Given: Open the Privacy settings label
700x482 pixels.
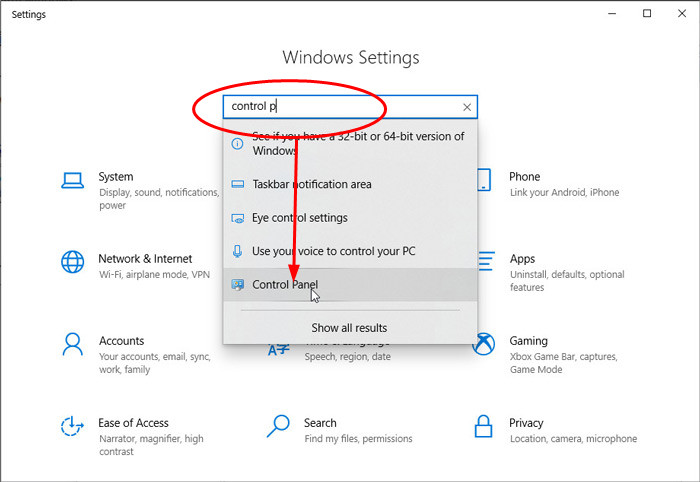Looking at the screenshot, I should pyautogui.click(x=526, y=423).
